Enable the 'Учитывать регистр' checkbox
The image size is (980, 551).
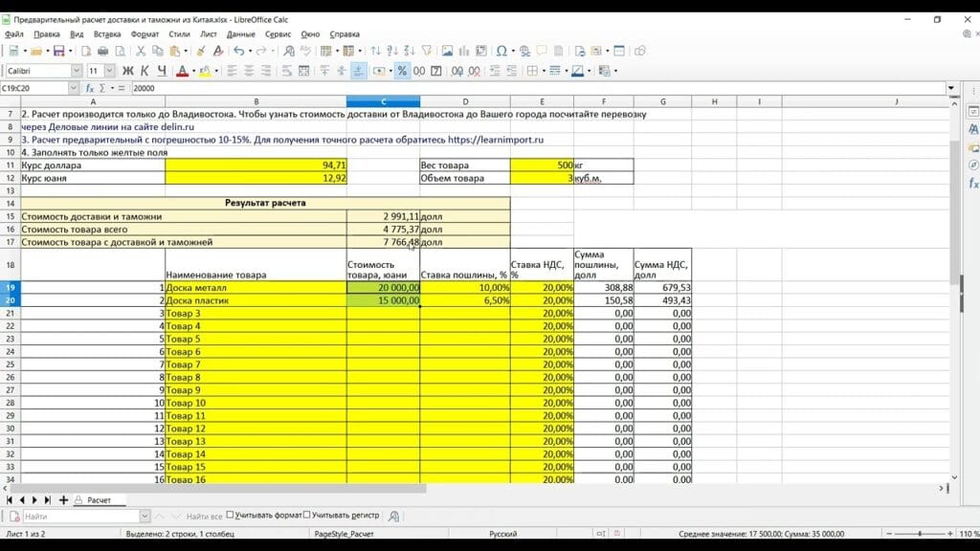[x=307, y=516]
